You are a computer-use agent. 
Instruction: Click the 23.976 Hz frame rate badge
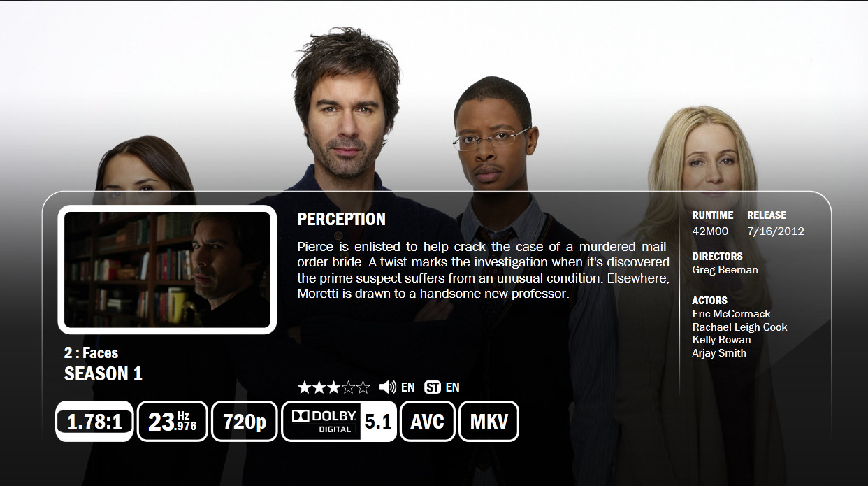[x=173, y=422]
